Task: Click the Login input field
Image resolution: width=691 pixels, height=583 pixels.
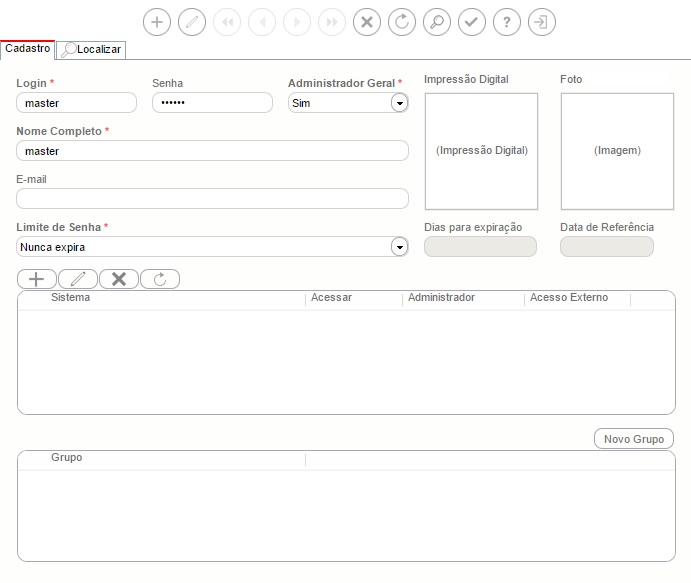Action: tap(77, 103)
